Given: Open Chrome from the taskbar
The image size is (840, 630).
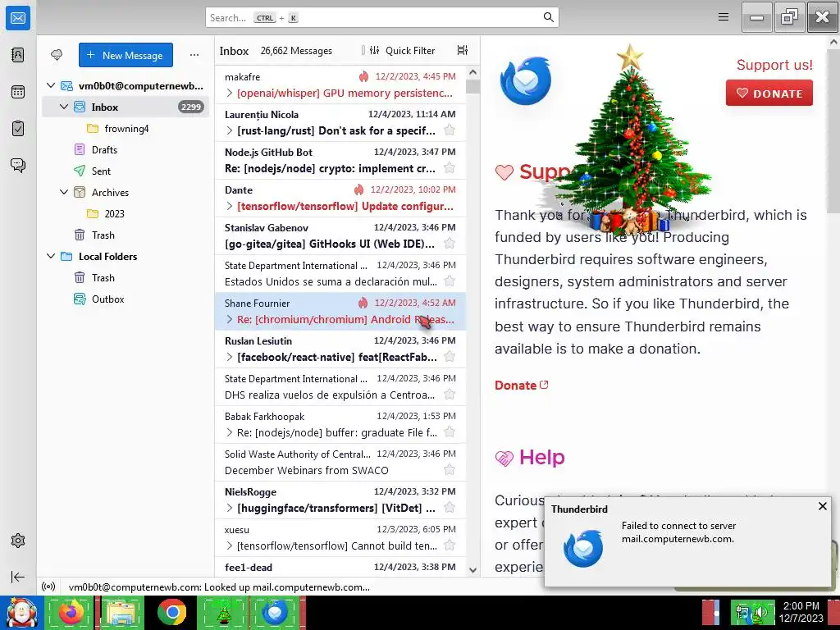Looking at the screenshot, I should pyautogui.click(x=172, y=612).
